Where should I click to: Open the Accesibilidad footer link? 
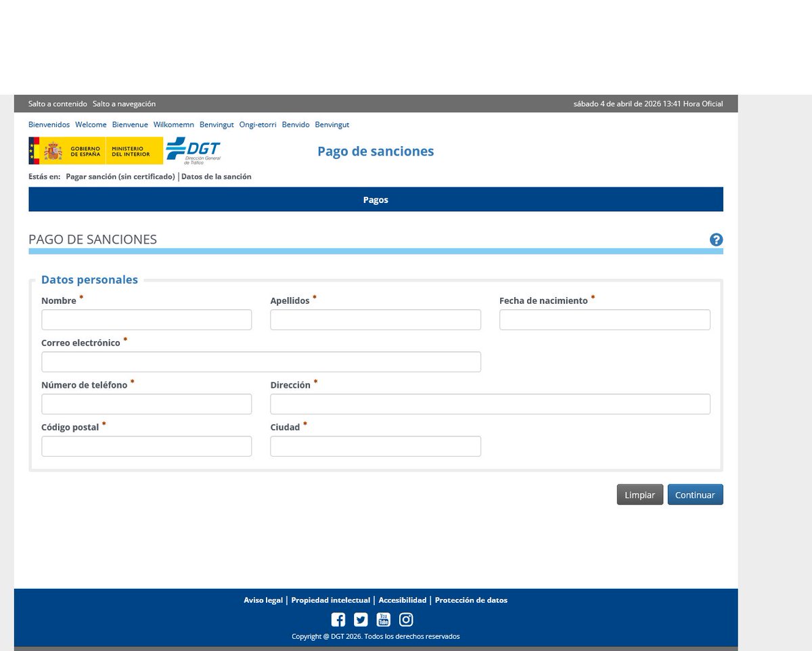tap(403, 600)
